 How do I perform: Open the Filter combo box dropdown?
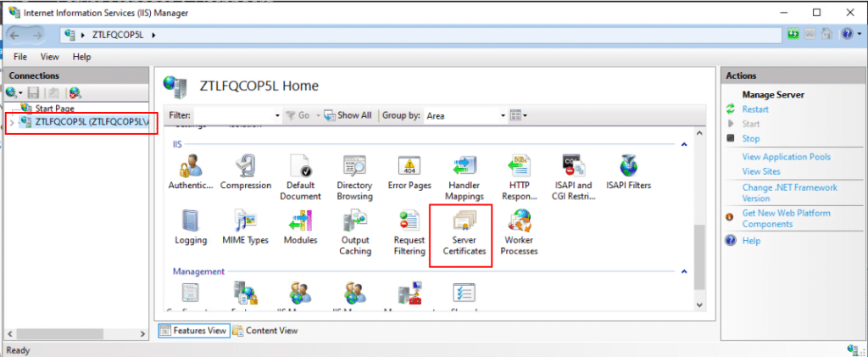click(x=278, y=115)
